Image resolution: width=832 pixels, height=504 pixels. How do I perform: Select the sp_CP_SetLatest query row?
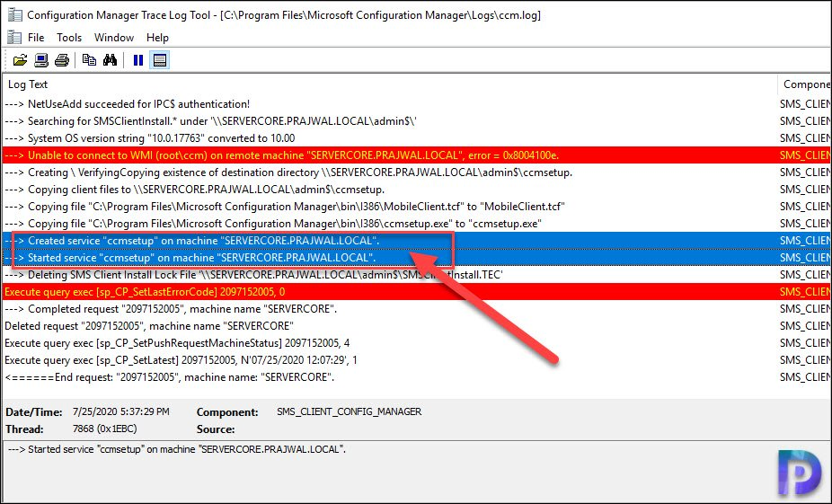point(416,359)
